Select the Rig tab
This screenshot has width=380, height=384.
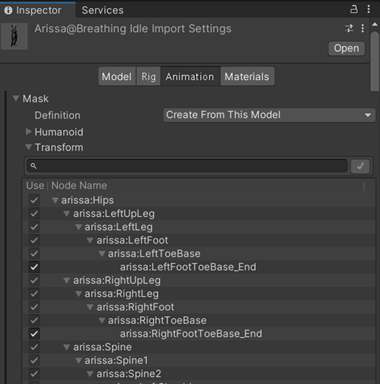coord(148,77)
